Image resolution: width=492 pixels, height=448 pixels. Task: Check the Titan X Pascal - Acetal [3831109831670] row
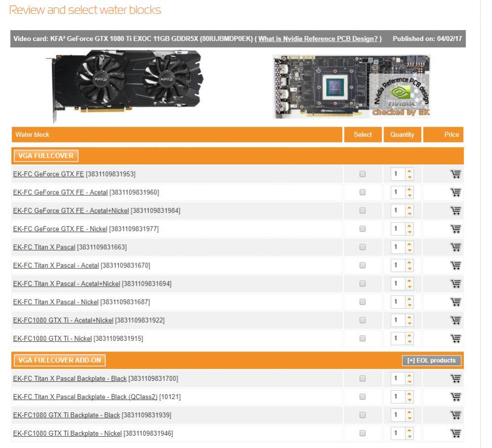click(x=362, y=265)
